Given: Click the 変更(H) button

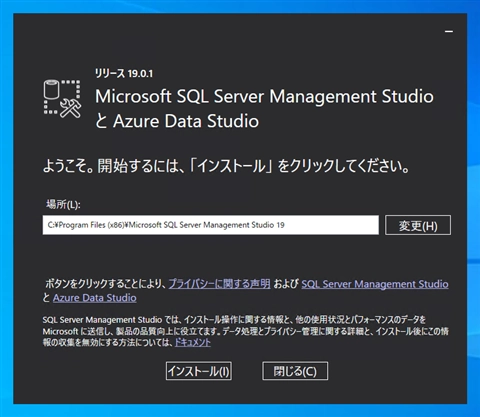Looking at the screenshot, I should coord(418,225).
